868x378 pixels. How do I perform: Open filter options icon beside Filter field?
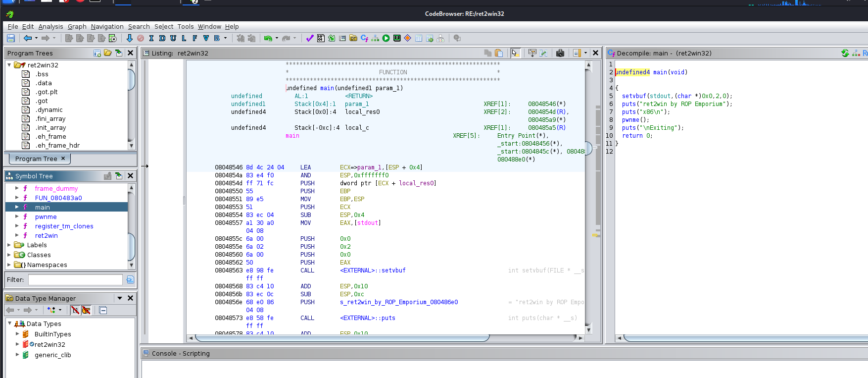tap(130, 279)
